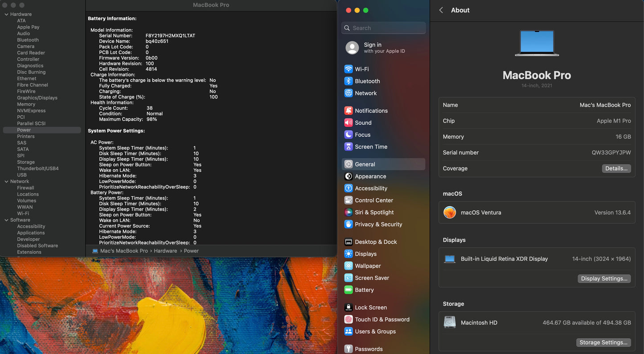Collapse the Network tree section
Screen dimensions: 644x354
coord(6,181)
